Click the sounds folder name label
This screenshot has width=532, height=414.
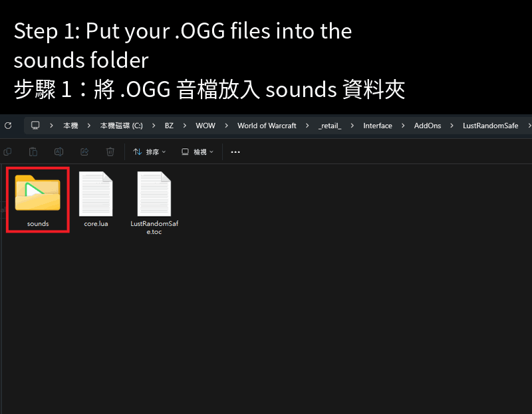(x=38, y=224)
